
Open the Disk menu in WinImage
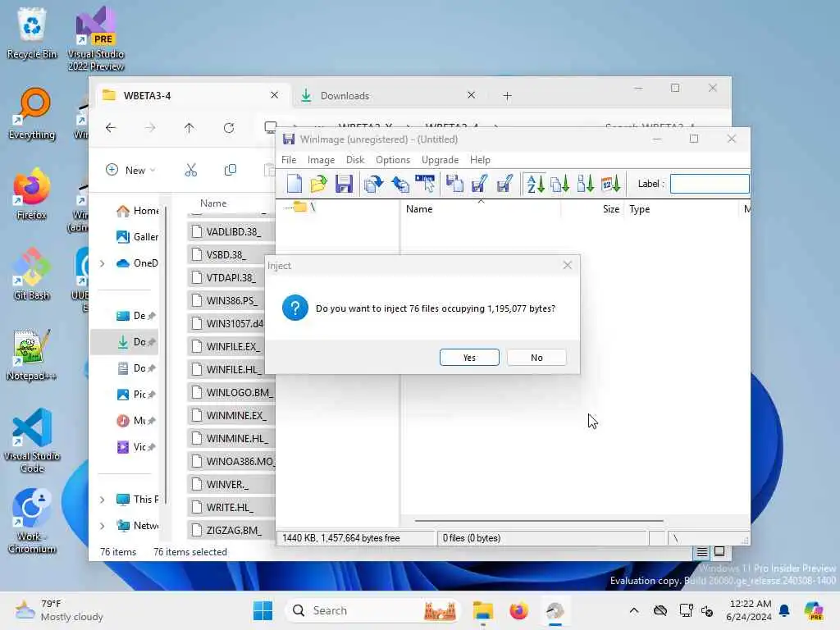coord(354,160)
